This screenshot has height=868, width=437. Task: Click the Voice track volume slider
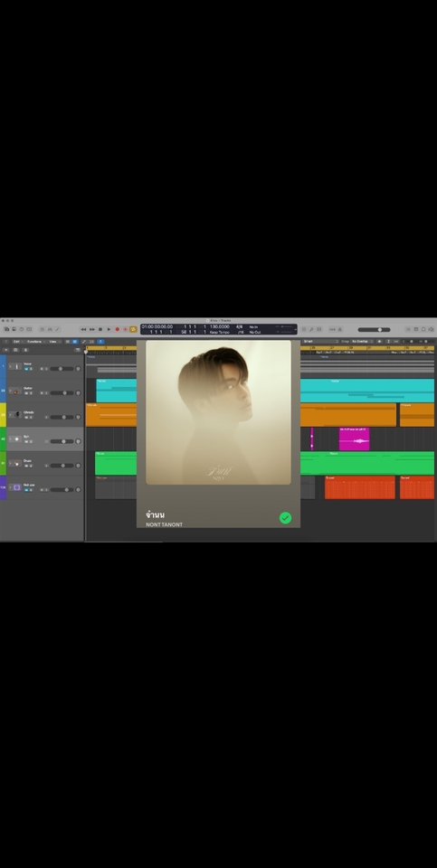click(62, 369)
